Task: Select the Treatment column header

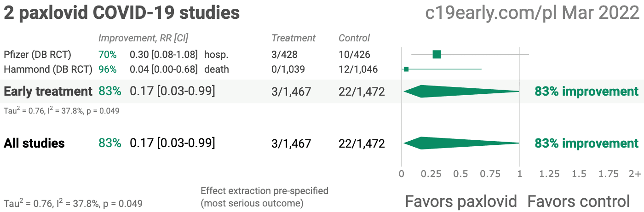Action: pyautogui.click(x=293, y=38)
